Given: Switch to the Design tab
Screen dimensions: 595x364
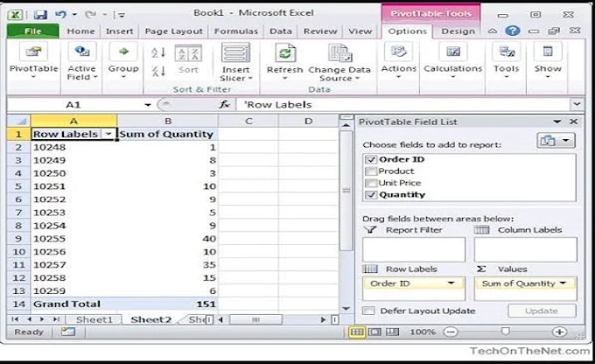Looking at the screenshot, I should click(x=458, y=31).
